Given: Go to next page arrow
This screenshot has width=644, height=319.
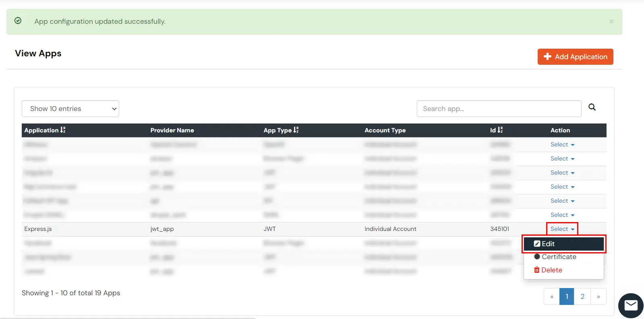Looking at the screenshot, I should [x=598, y=296].
